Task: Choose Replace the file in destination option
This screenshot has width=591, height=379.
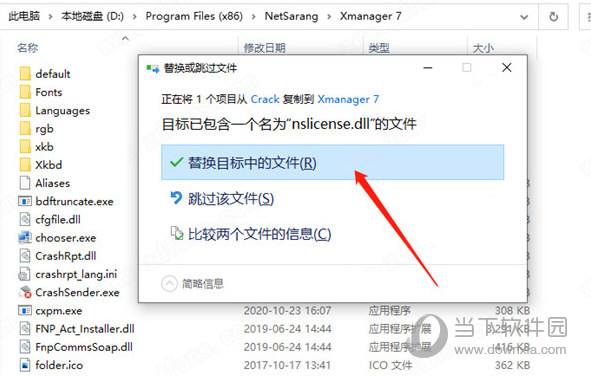Action: pos(332,162)
